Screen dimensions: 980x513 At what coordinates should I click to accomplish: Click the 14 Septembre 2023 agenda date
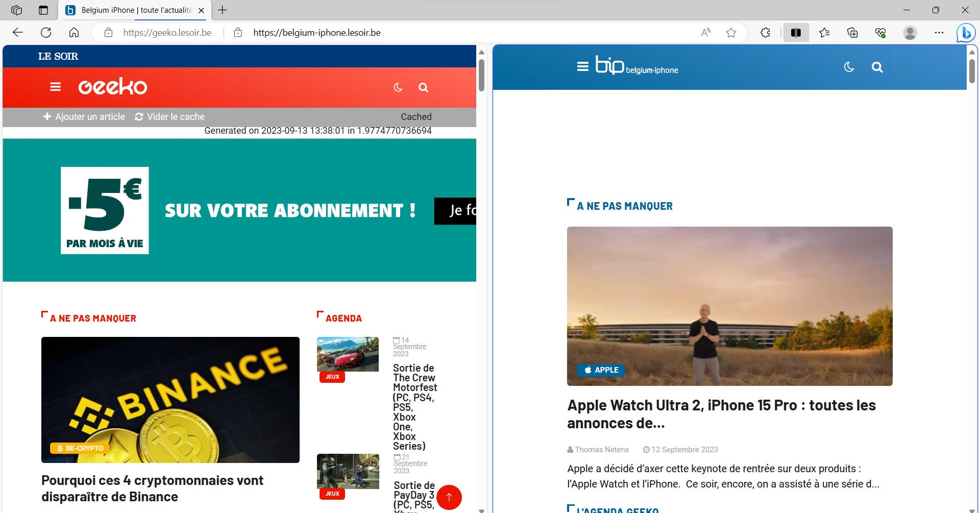pos(409,347)
